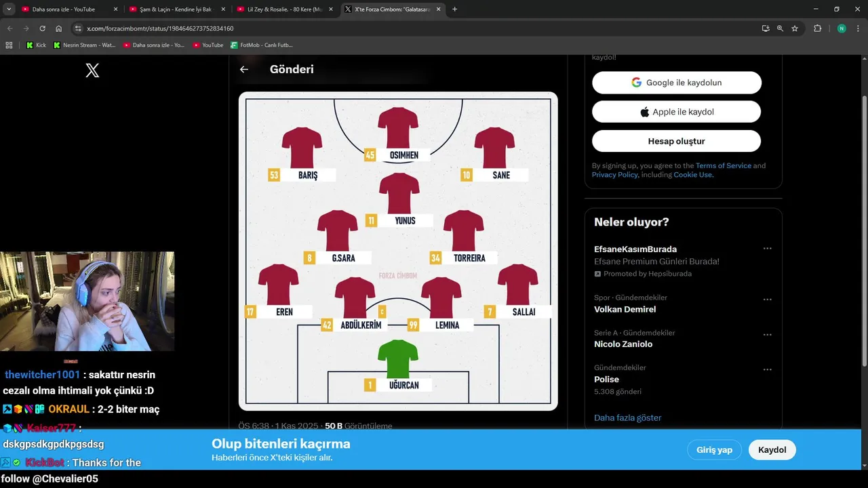868x488 pixels.
Task: Close the Lil Zey & Rosalie tab
Action: pyautogui.click(x=331, y=9)
